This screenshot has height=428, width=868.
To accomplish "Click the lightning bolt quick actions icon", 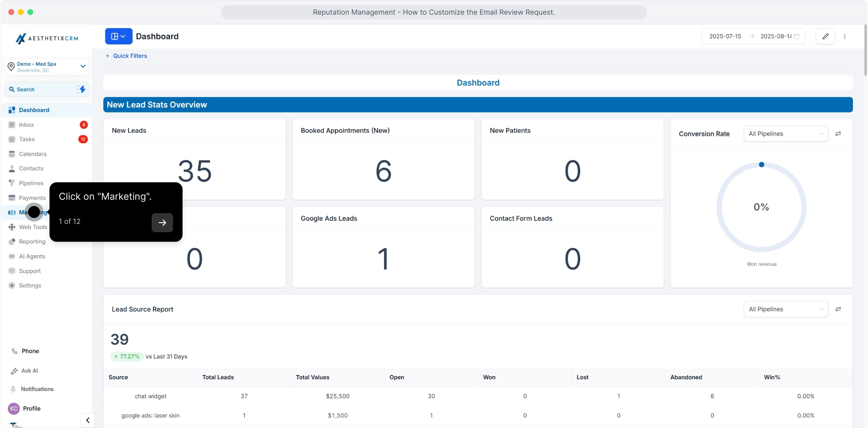I will point(81,89).
